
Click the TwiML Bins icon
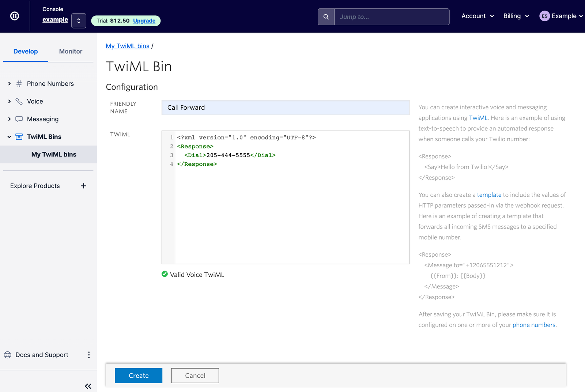pyautogui.click(x=19, y=136)
